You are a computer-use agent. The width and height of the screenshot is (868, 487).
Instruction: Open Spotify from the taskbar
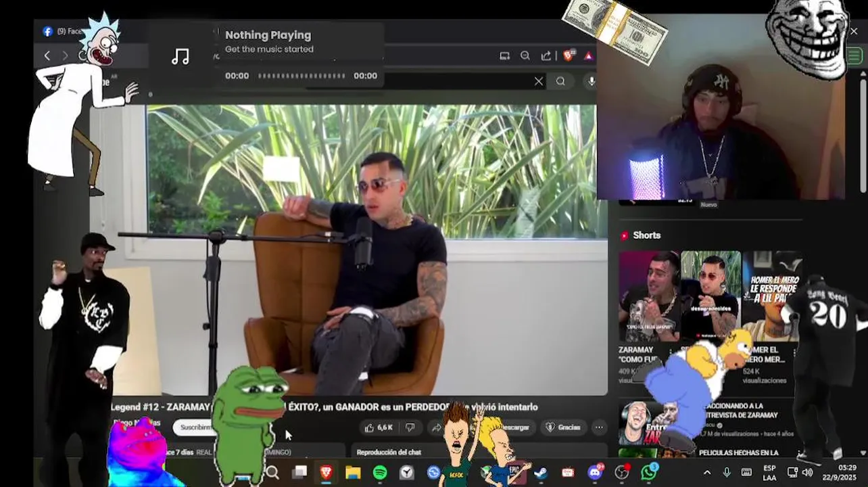click(380, 472)
